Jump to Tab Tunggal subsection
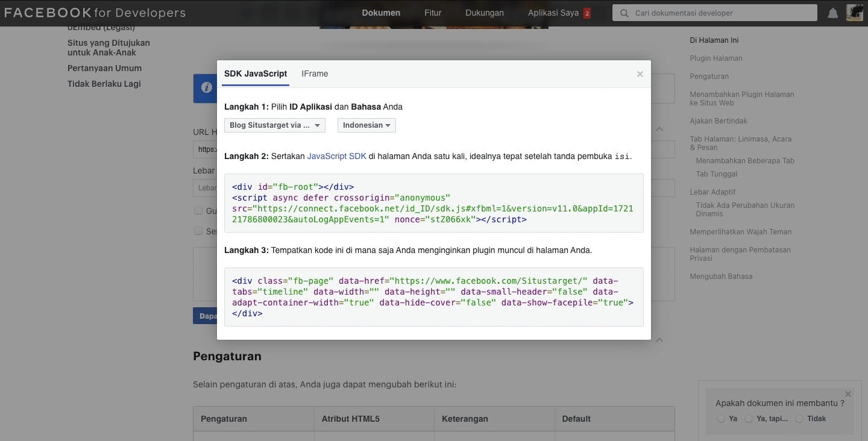 [x=717, y=174]
